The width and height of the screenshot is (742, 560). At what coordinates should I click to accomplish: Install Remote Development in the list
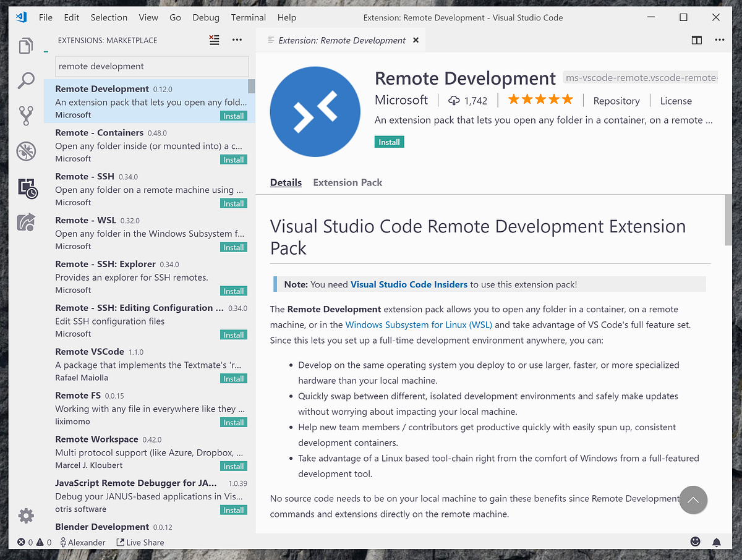click(234, 116)
